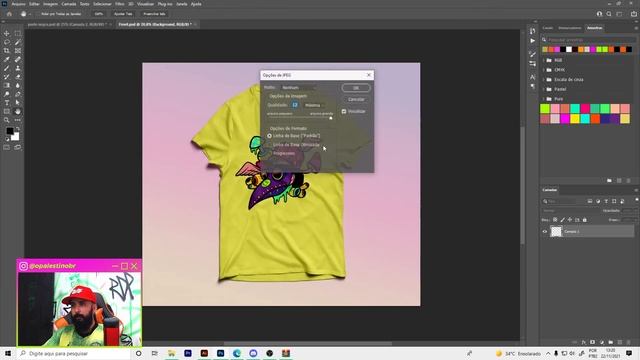This screenshot has width=640, height=360.
Task: Click Cancelar in the JPEG options dialog
Action: click(356, 99)
